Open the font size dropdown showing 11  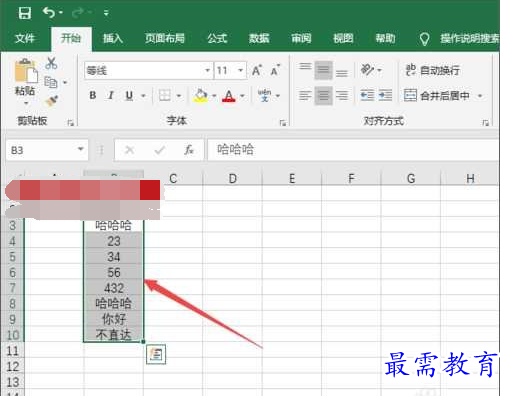tap(240, 70)
